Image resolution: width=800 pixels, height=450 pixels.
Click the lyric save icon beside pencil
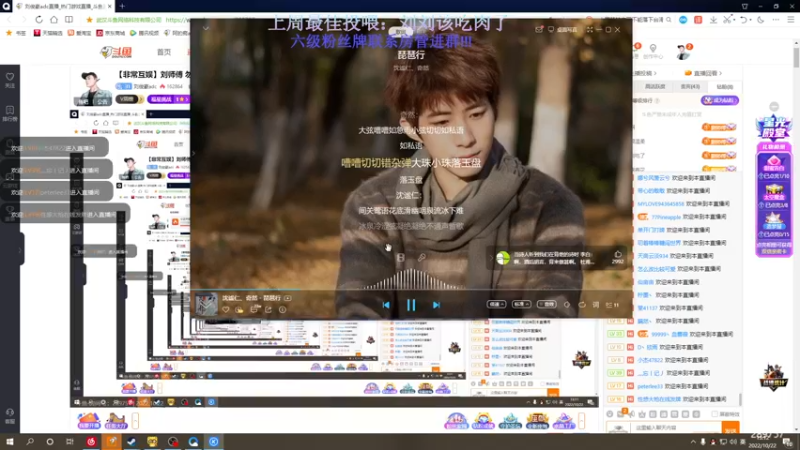401,258
